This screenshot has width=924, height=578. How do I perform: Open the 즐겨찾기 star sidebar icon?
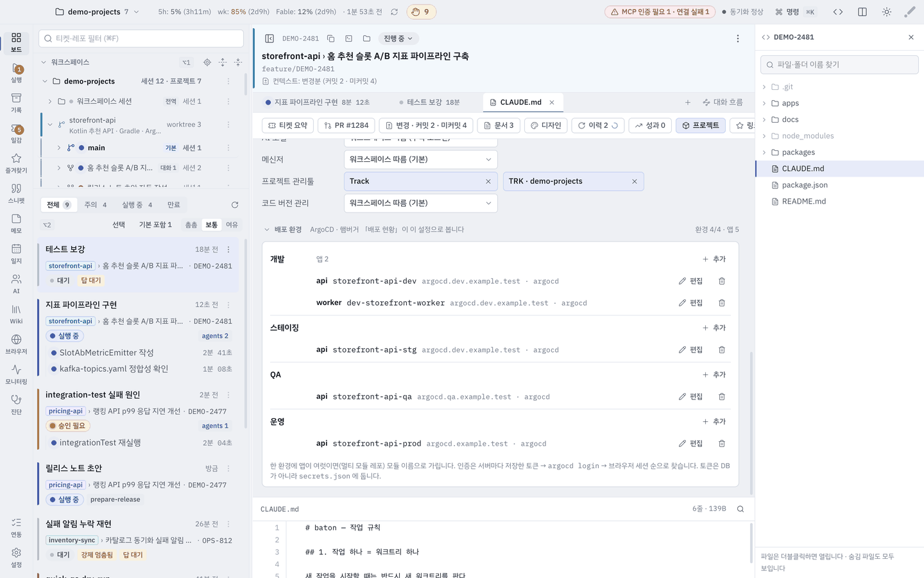(x=16, y=163)
